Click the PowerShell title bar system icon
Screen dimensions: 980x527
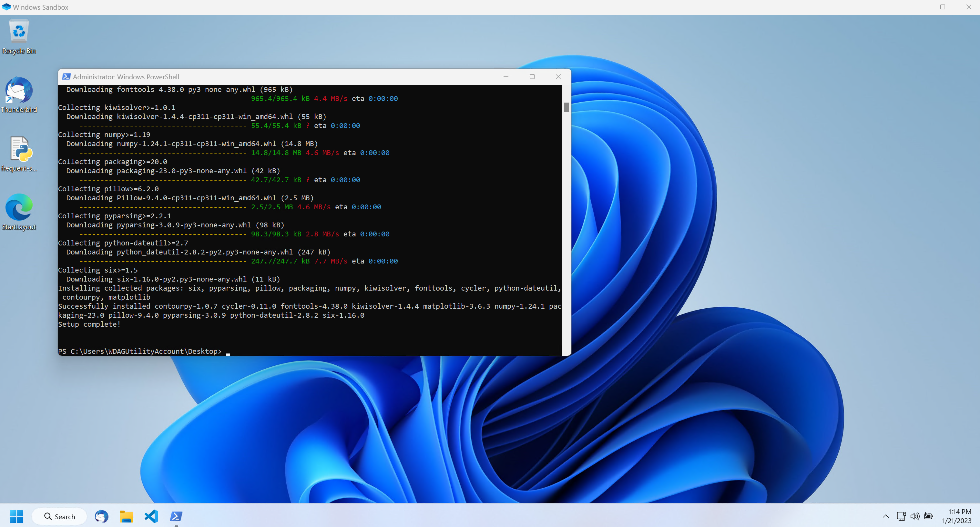click(66, 76)
